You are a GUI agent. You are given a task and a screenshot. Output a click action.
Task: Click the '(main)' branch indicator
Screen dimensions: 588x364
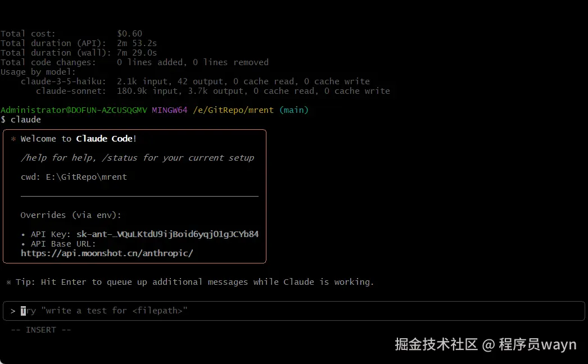click(294, 110)
